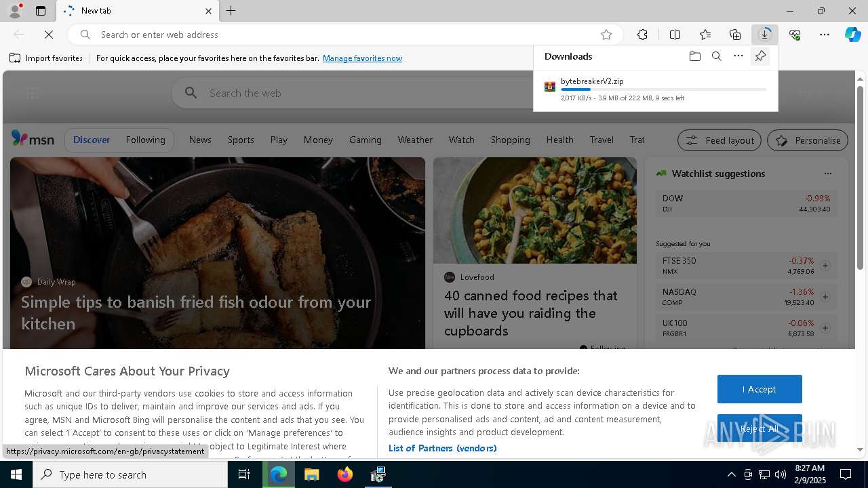The image size is (868, 488).
Task: Open Browser essentials heart icon
Action: (795, 35)
